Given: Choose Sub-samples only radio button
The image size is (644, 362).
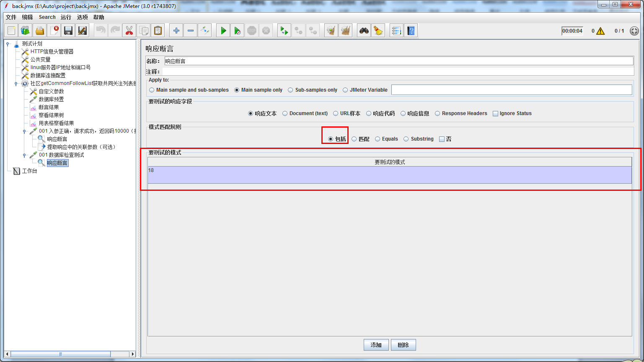Looking at the screenshot, I should click(x=313, y=90).
